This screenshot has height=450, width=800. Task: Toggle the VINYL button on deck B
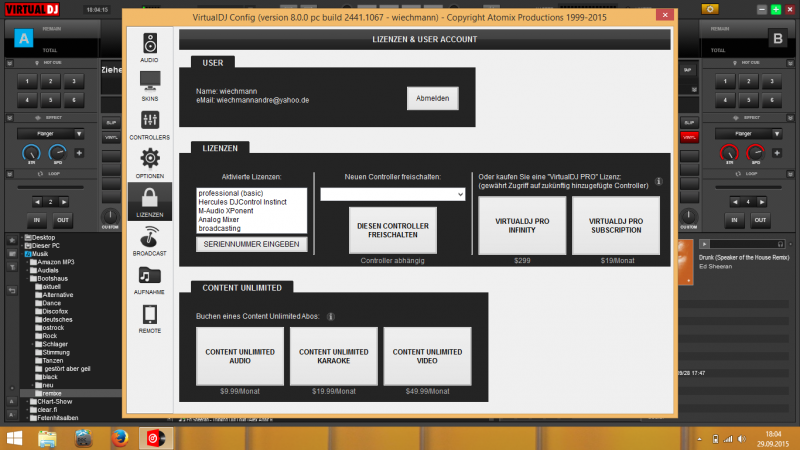coord(689,137)
